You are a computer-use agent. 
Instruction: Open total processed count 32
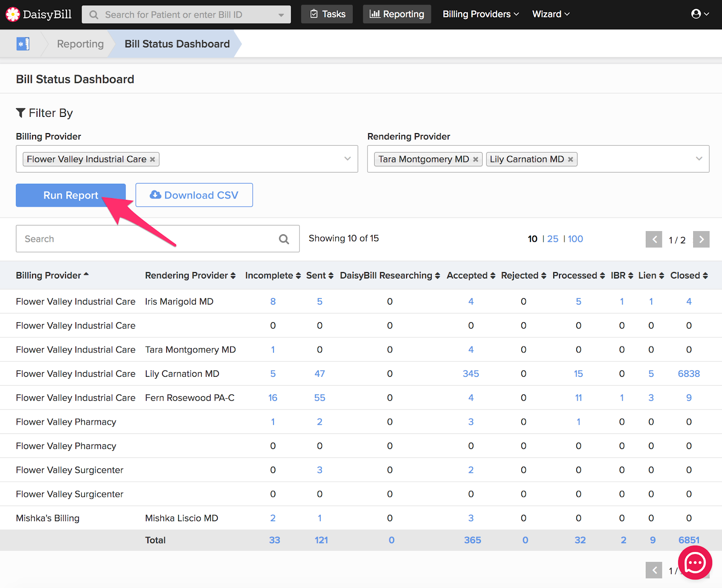(580, 540)
